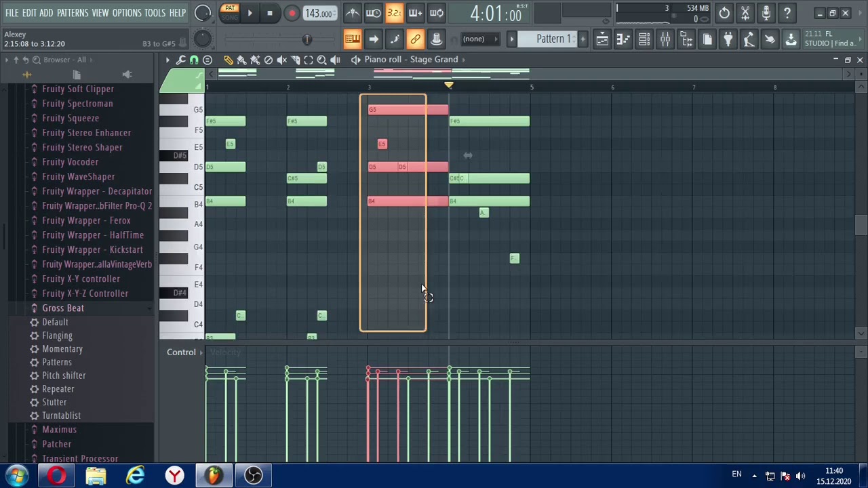Toggle the typing keyboard to piano button
Viewport: 868px width, 488px height.
[353, 39]
